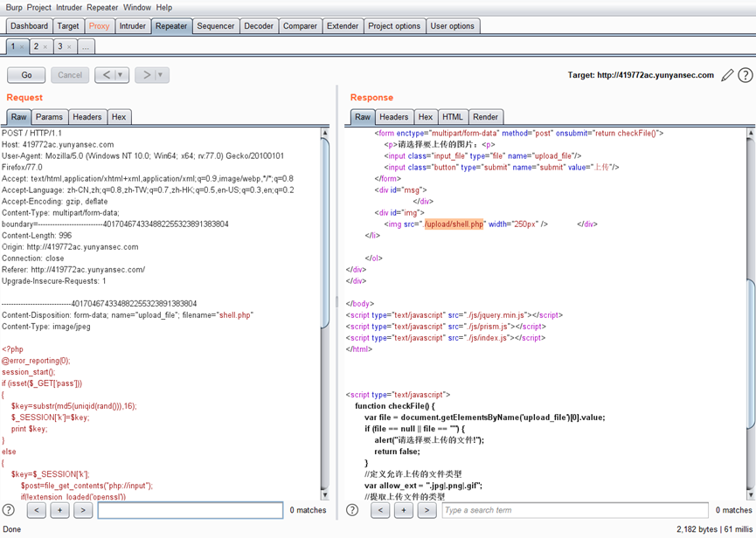Open the forward history dropdown arrow
The height and width of the screenshot is (538, 756).
[161, 75]
